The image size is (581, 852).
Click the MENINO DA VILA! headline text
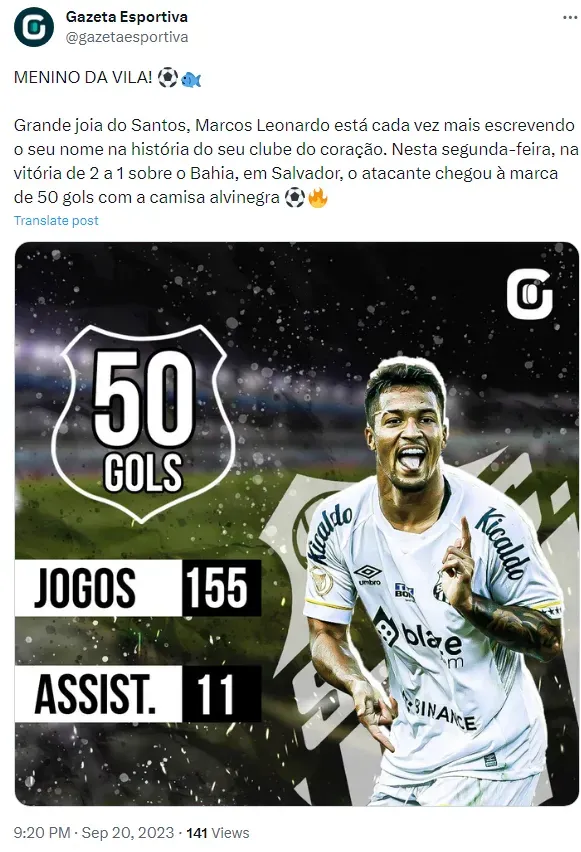pos(83,77)
